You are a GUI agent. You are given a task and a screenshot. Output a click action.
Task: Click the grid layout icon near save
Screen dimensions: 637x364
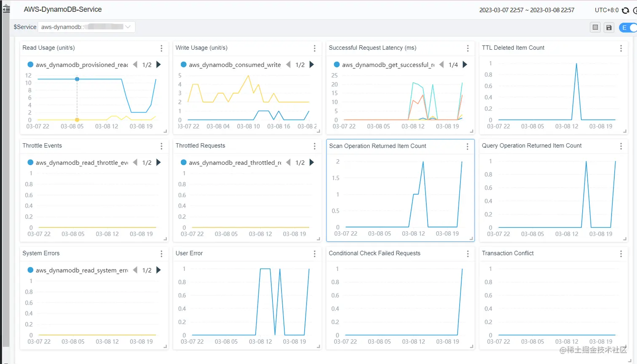[x=595, y=27]
